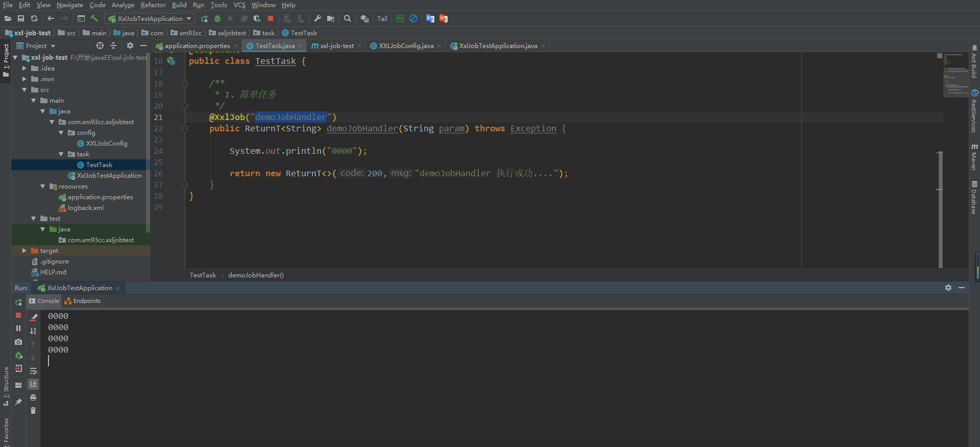This screenshot has height=447, width=980.
Task: Click the Tail toolbar button
Action: click(382, 18)
